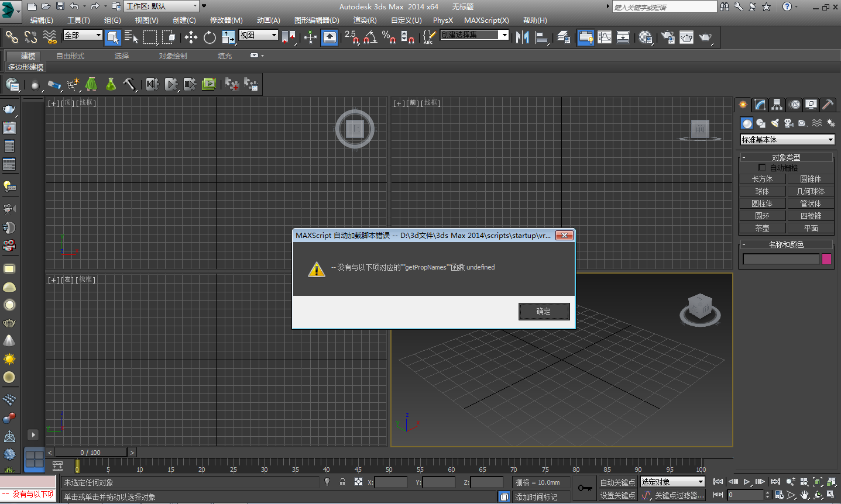
Task: Switch to the Hierarchy command panel tab
Action: click(x=777, y=105)
